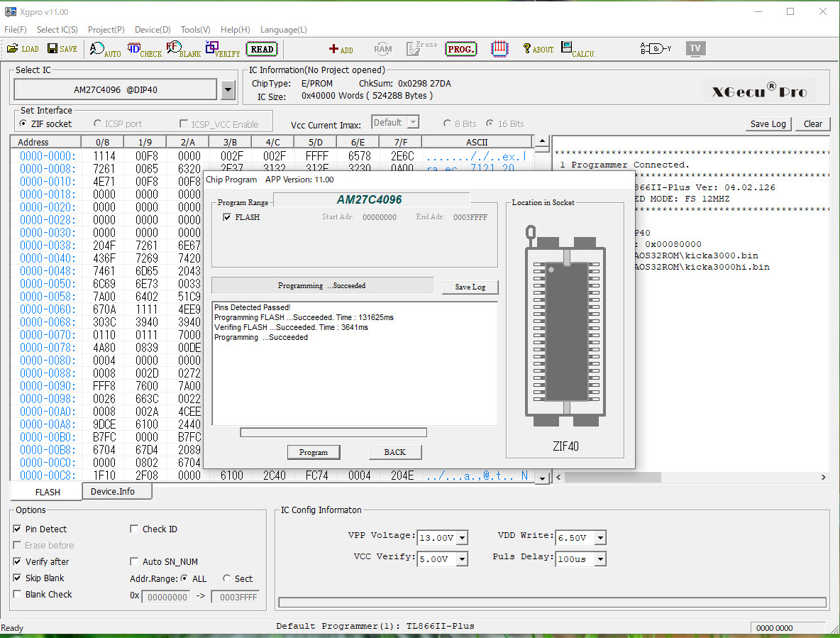This screenshot has height=638, width=840.
Task: Toggle the FLASH checkbox in Program Range
Action: (x=227, y=217)
